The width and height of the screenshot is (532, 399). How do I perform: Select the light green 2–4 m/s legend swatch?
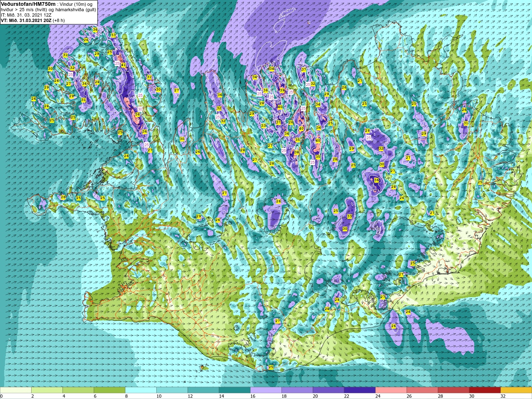47,390
